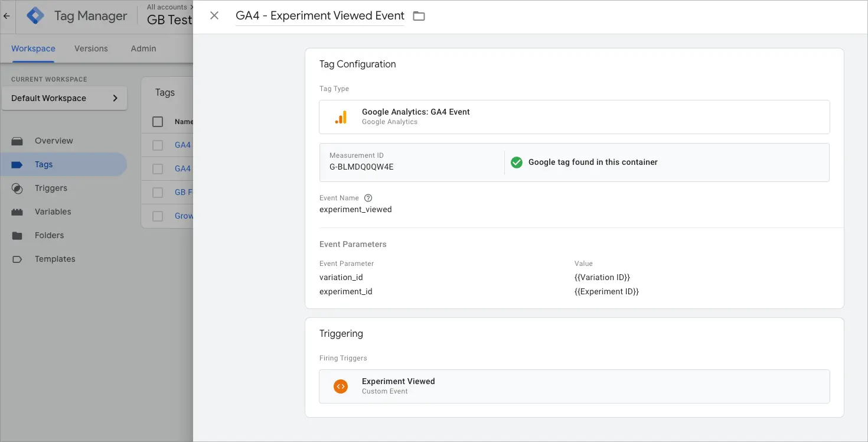Click Measurement ID value G-BLMDQ0QW4E
The width and height of the screenshot is (868, 442).
(361, 167)
